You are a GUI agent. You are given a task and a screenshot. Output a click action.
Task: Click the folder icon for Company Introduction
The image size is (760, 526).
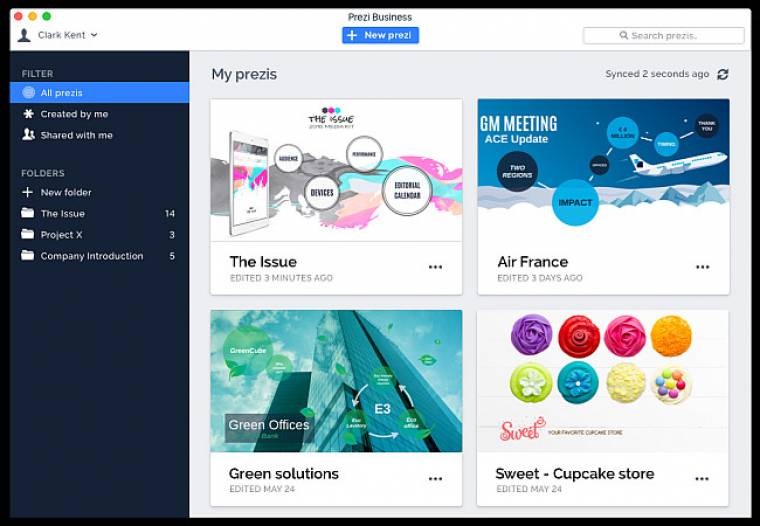click(28, 255)
